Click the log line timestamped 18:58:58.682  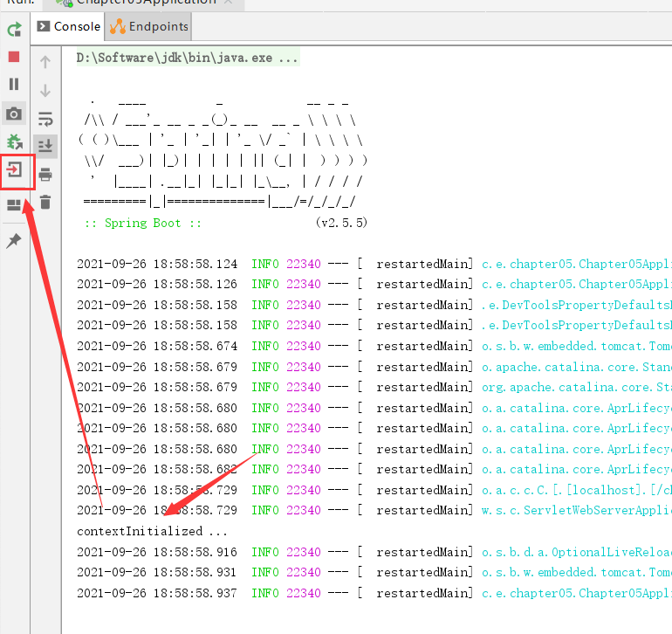point(374,469)
